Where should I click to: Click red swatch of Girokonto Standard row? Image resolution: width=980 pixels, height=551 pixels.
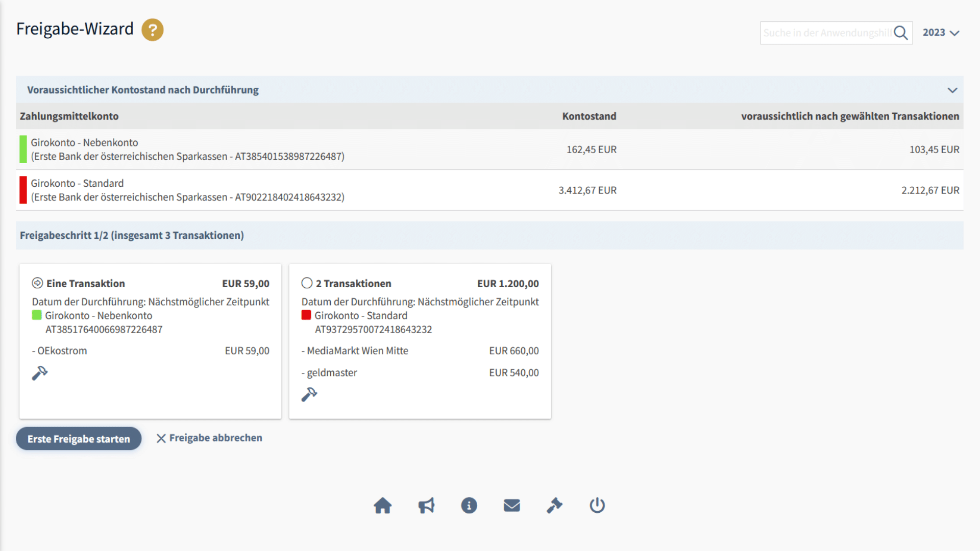tap(23, 190)
